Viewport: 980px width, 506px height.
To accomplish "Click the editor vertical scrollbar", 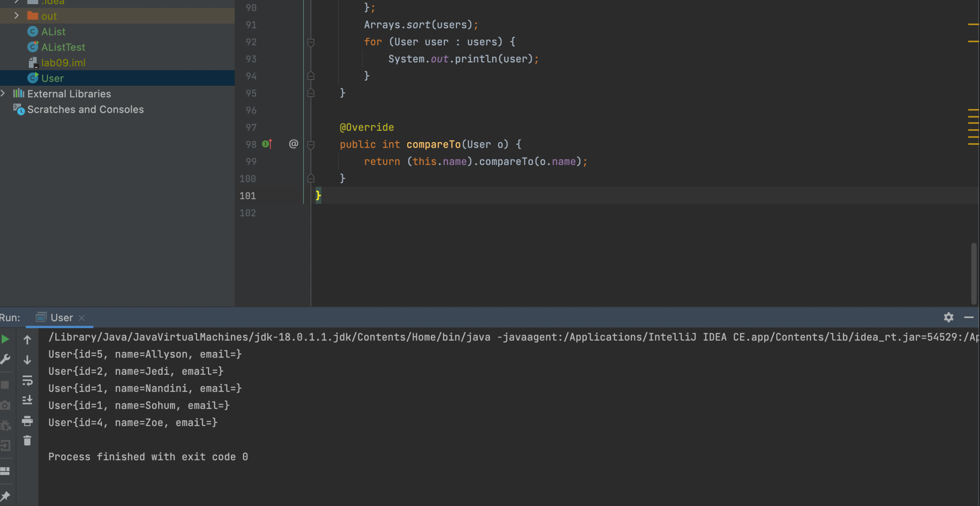I will tap(974, 273).
